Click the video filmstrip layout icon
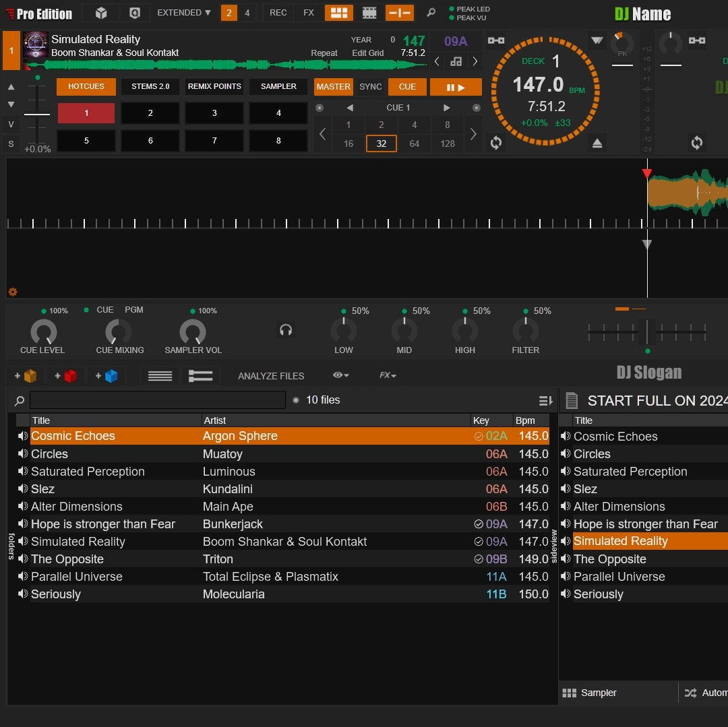The height and width of the screenshot is (727, 728). pyautogui.click(x=369, y=13)
